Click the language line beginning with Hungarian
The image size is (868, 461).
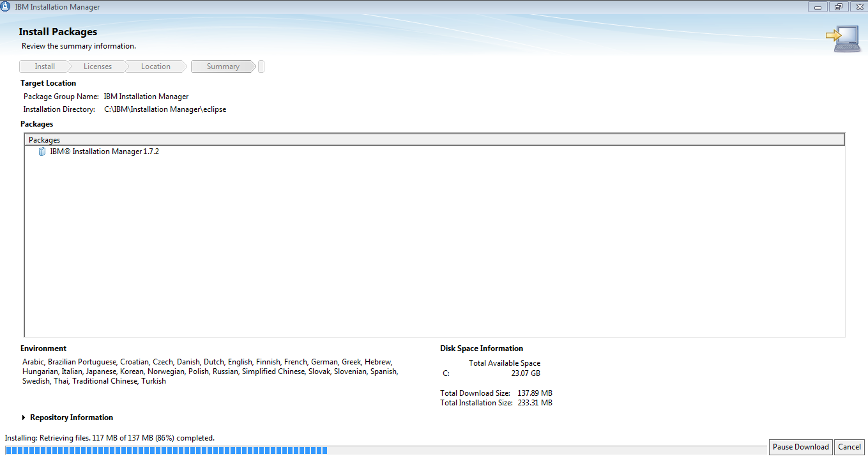click(x=210, y=371)
